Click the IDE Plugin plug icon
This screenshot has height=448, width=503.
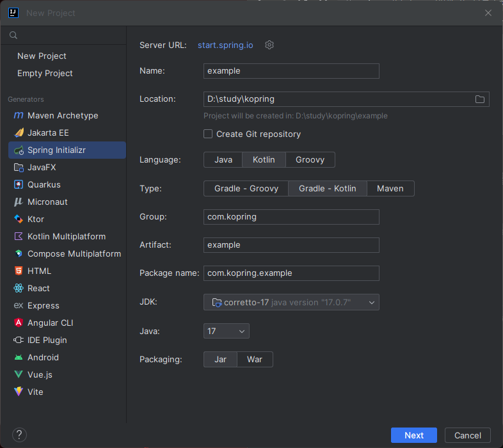[x=19, y=340]
